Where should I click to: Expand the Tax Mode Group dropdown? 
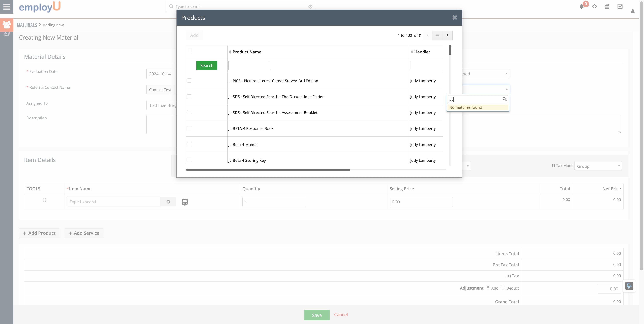tap(598, 166)
